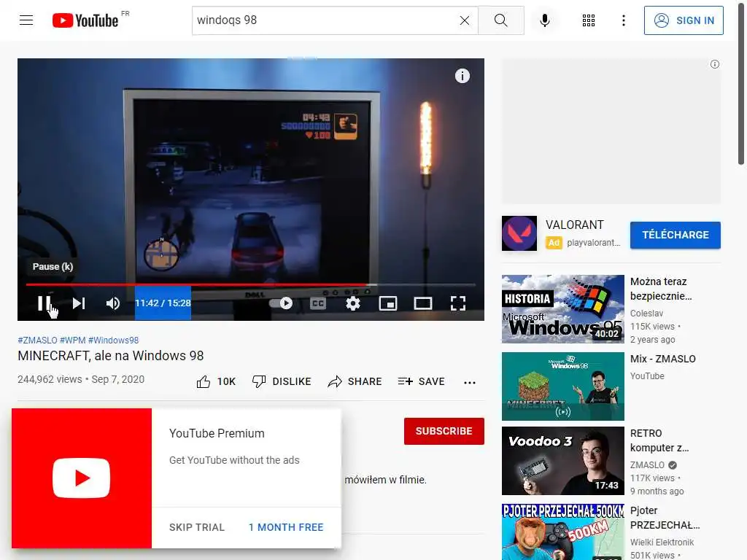
Task: Open the video info card icon
Action: [x=462, y=76]
